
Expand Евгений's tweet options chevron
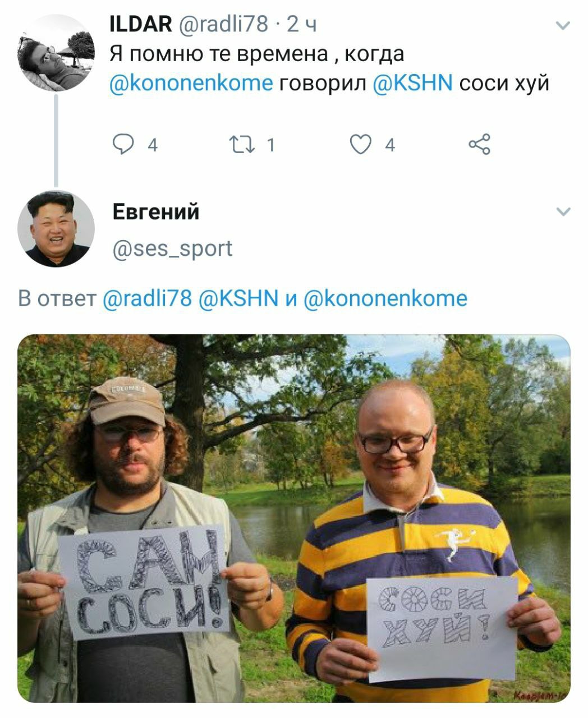[563, 211]
